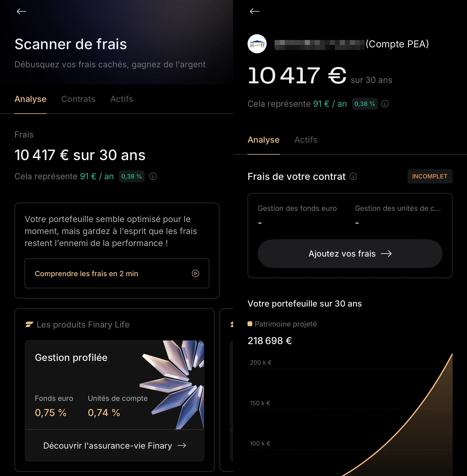Click the green 0,38 % percentage badge
This screenshot has height=476, width=467.
[x=132, y=176]
